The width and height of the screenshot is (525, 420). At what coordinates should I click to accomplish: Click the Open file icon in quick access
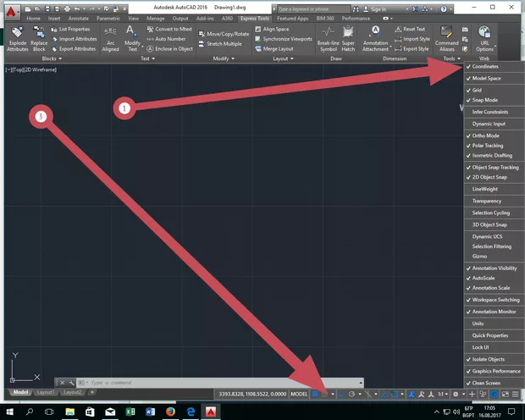coord(38,9)
